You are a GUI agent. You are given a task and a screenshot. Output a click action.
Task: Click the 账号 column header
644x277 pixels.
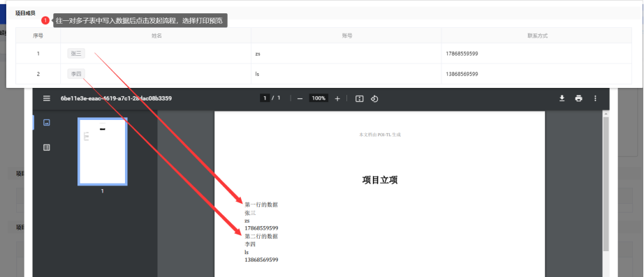pos(346,36)
